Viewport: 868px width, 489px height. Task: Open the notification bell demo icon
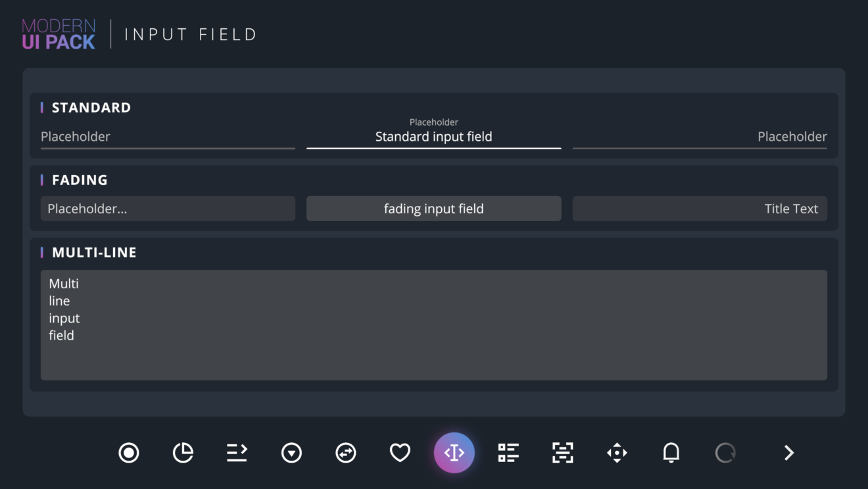671,453
